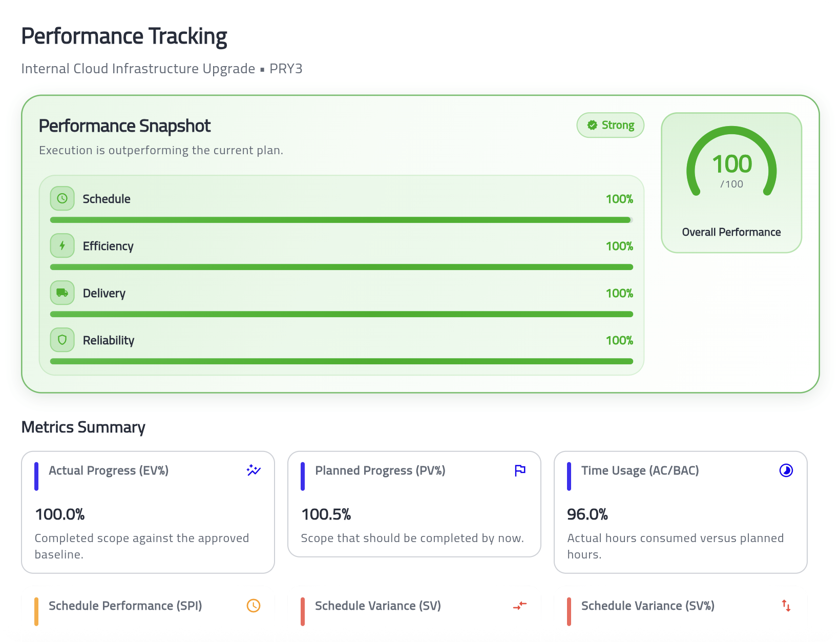Toggle the Strong status badge
This screenshot has height=642, width=840.
[x=610, y=125]
